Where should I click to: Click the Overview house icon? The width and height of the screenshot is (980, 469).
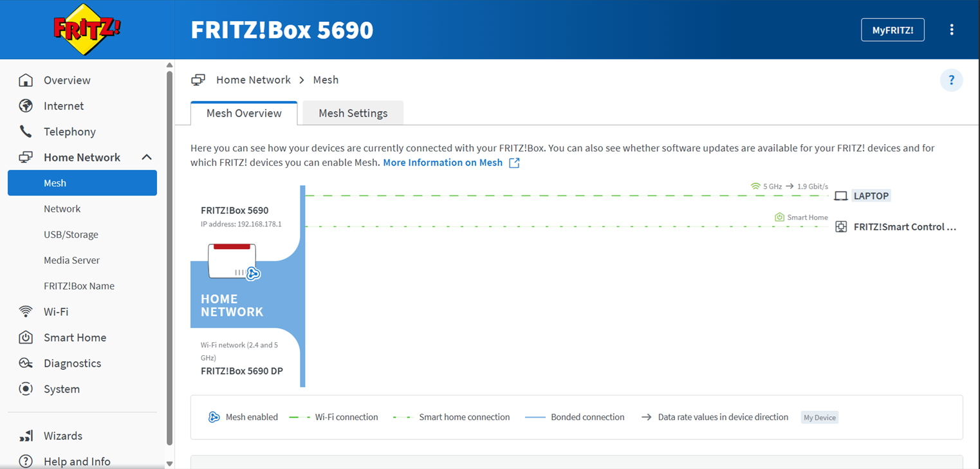pyautogui.click(x=26, y=80)
